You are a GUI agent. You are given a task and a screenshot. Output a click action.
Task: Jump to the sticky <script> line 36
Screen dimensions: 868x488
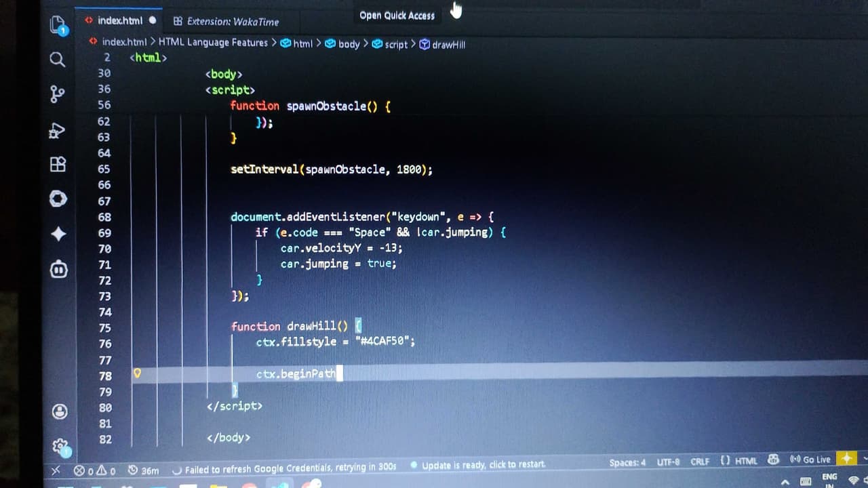click(x=230, y=90)
